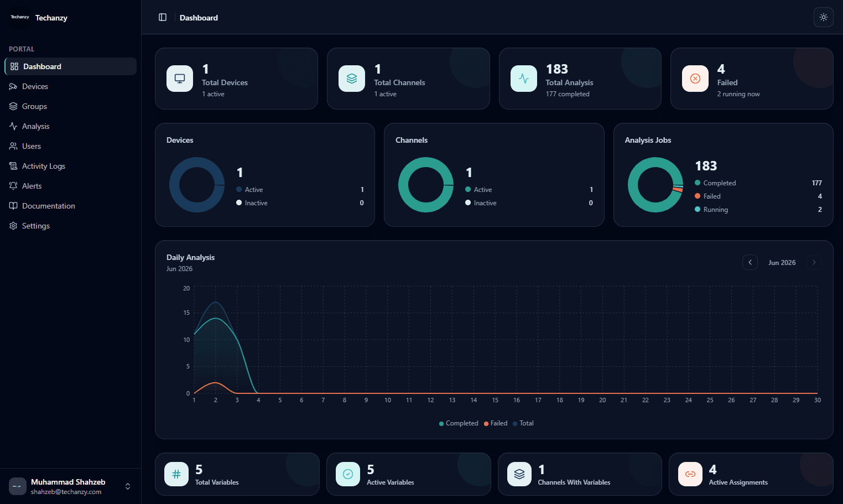Switch theme with the sun icon
Viewport: 843px width, 504px height.
tap(824, 17)
